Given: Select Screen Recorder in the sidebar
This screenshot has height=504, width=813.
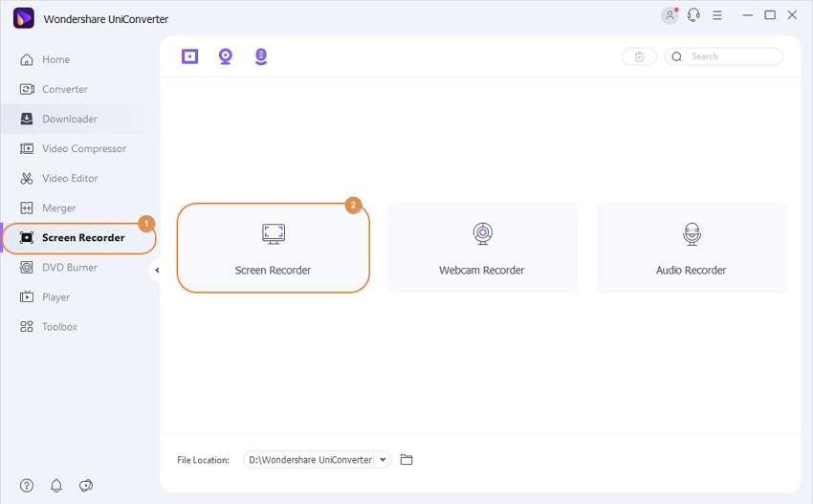Looking at the screenshot, I should [x=79, y=238].
